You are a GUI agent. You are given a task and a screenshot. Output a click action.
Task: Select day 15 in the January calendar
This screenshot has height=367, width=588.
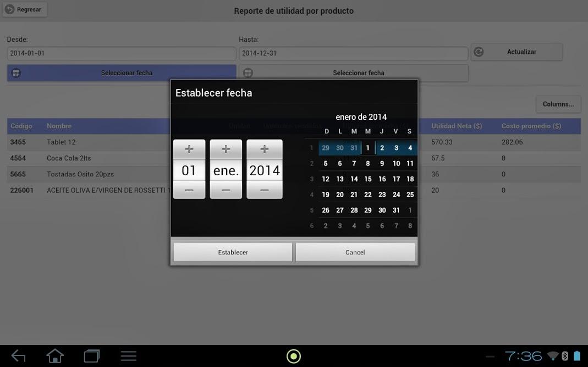click(x=368, y=179)
